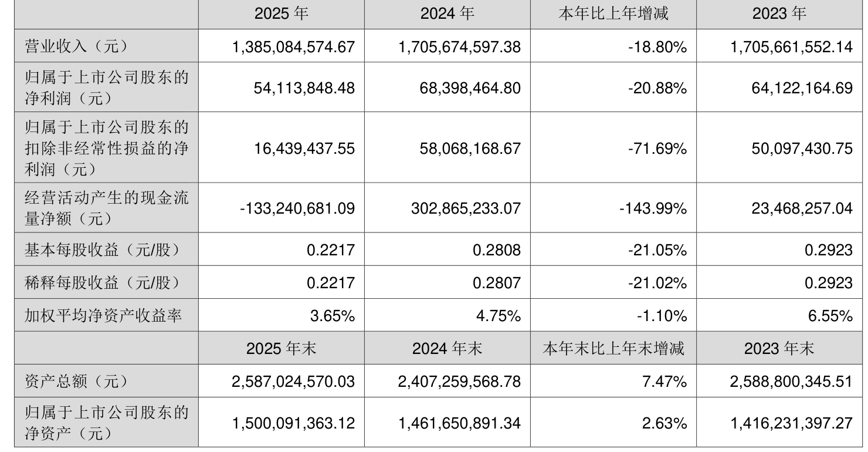Image resolution: width=868 pixels, height=452 pixels.
Task: Click the 营业收入（元） row label
Action: pos(76,46)
